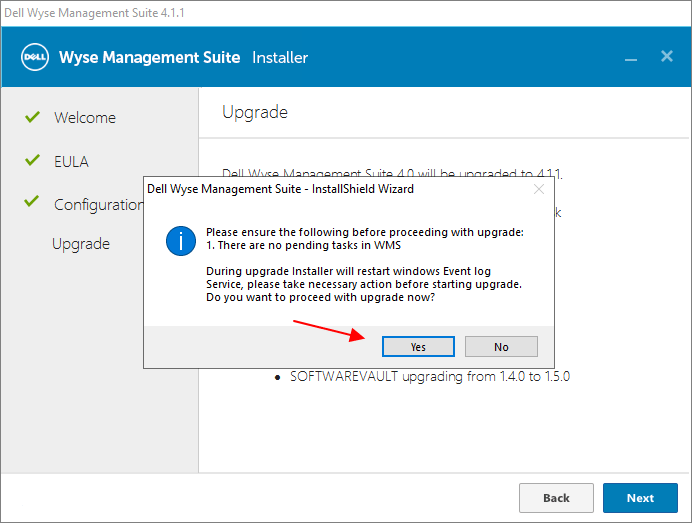Close the Wyse Management Suite Installer window
The width and height of the screenshot is (692, 523).
(x=667, y=57)
